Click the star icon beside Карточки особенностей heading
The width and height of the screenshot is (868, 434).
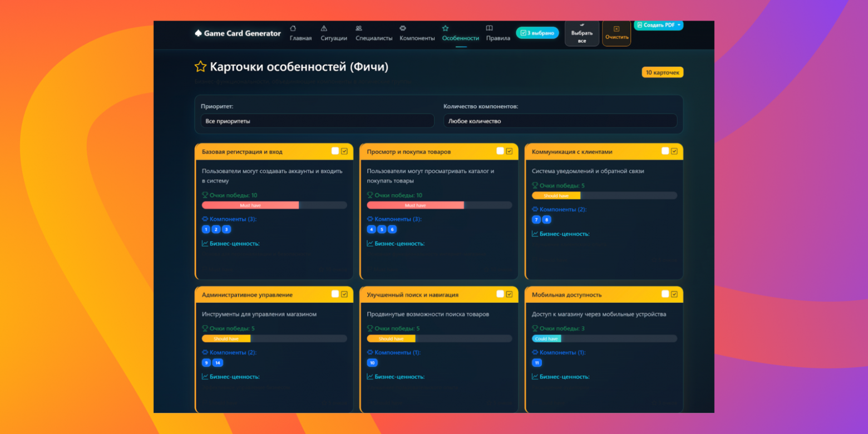click(200, 67)
